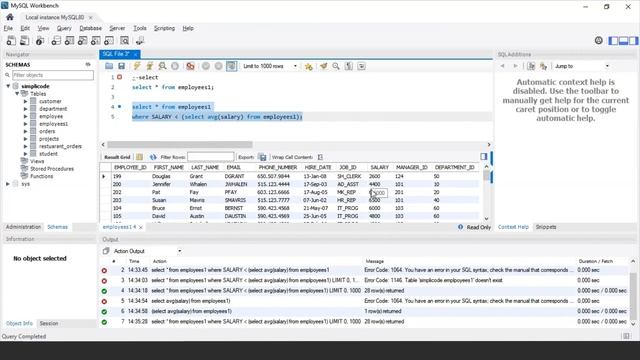This screenshot has width=640, height=360.
Task: Open the Limit to 1000 rows dropdown
Action: [x=270, y=66]
